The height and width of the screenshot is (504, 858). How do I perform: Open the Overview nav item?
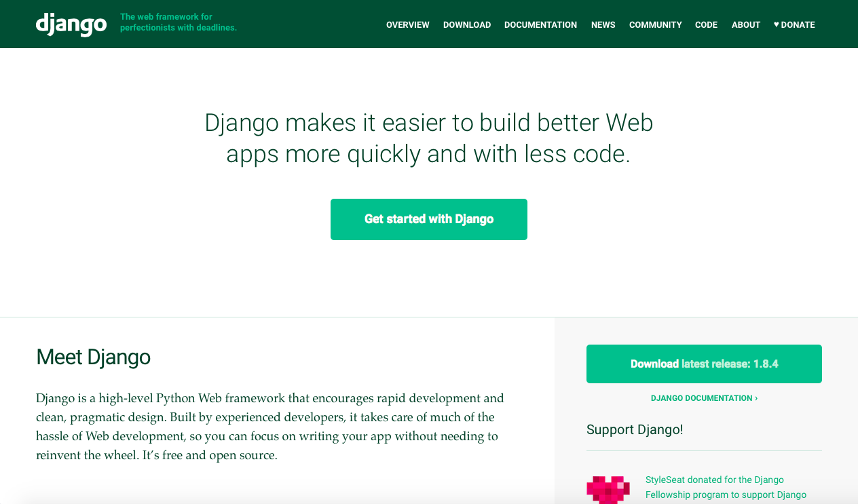pyautogui.click(x=408, y=24)
